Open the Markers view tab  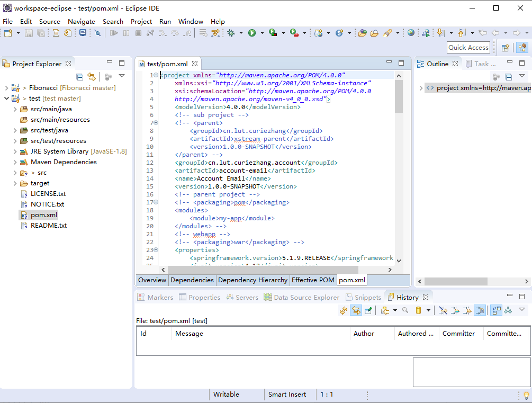point(156,298)
